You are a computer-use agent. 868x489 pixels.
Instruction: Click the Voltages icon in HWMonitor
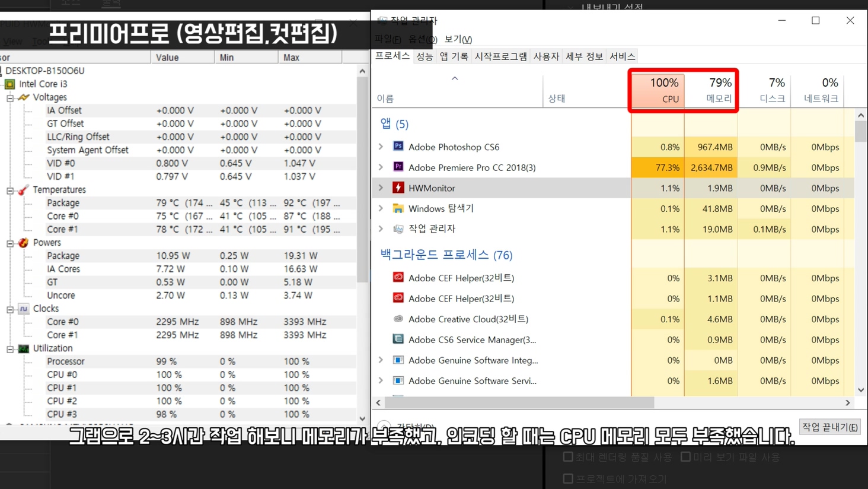[24, 97]
